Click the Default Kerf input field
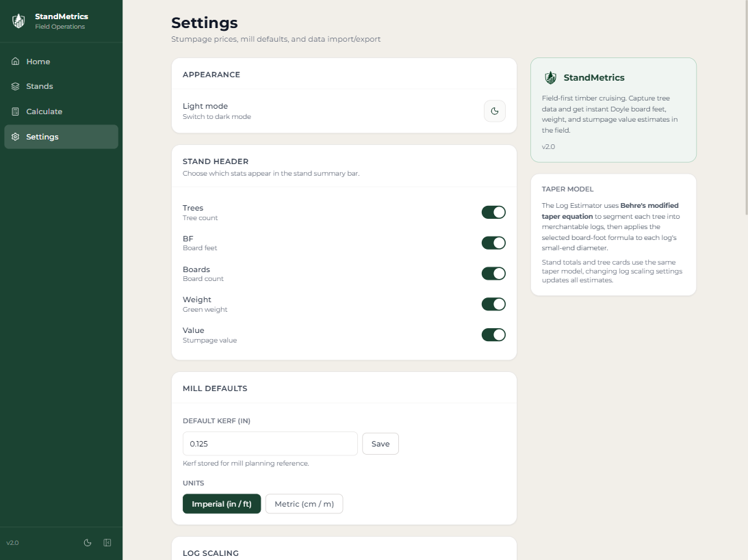 (270, 444)
